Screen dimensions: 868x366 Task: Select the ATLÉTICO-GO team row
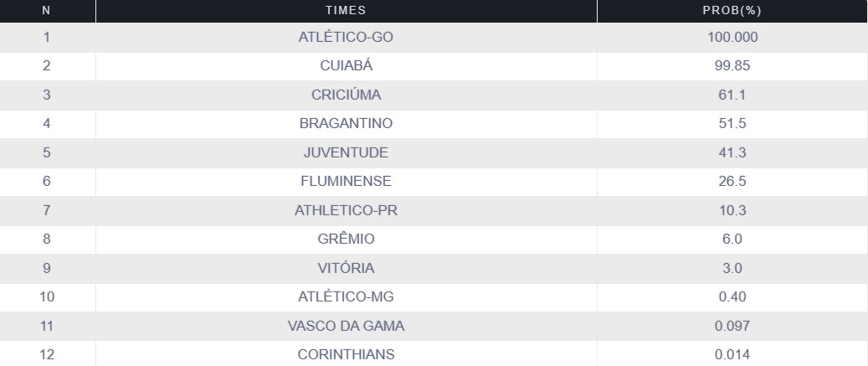[434, 38]
